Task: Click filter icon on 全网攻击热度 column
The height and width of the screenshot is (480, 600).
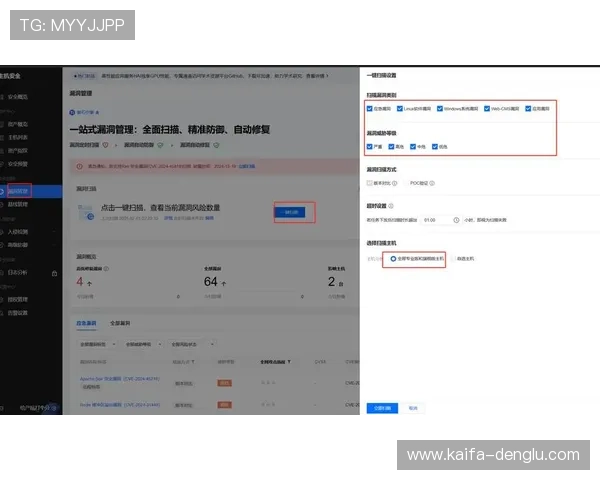Action: 289,362
